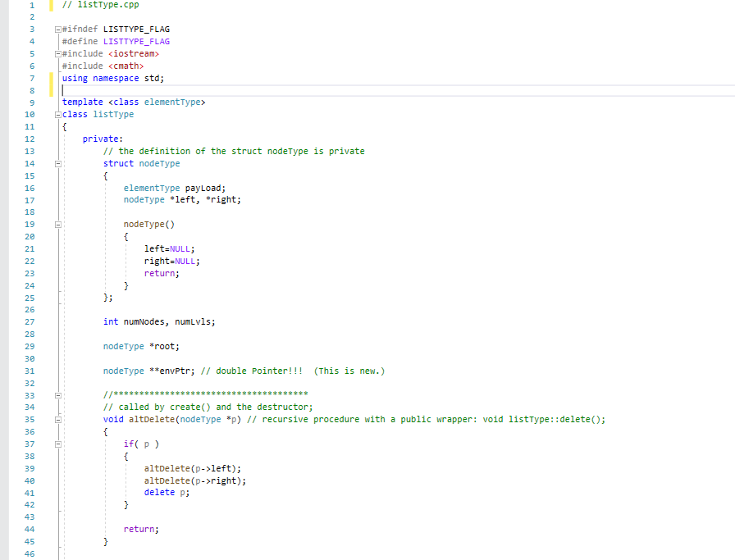Select line number 21
The height and width of the screenshot is (560, 735).
coord(30,248)
